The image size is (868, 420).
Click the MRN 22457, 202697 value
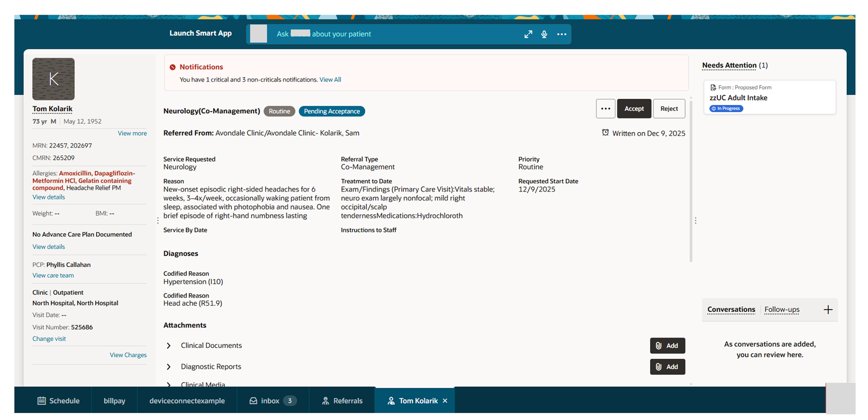[x=70, y=146]
